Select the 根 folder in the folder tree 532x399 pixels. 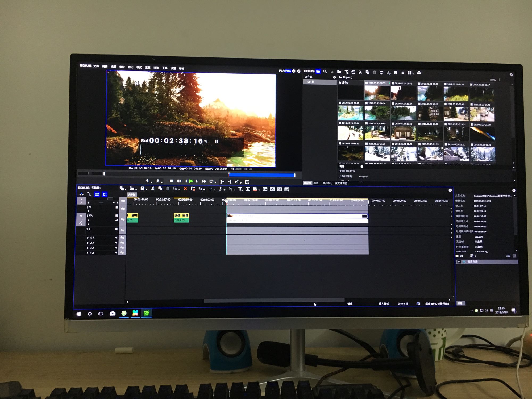tap(320, 82)
